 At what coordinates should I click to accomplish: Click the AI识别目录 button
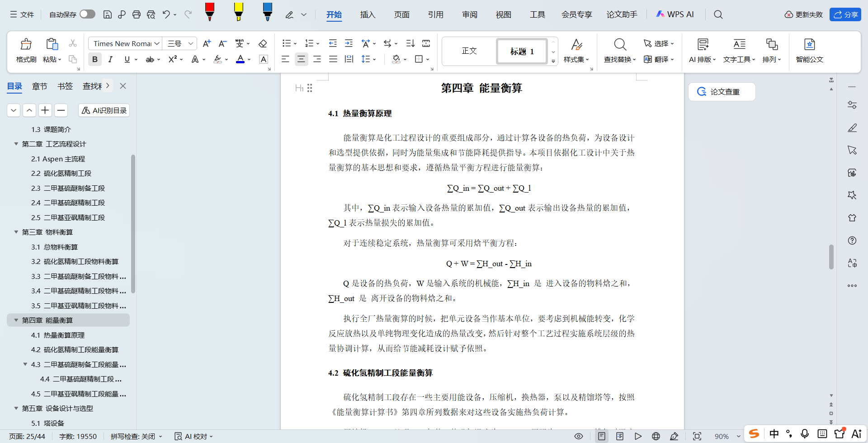pyautogui.click(x=104, y=110)
